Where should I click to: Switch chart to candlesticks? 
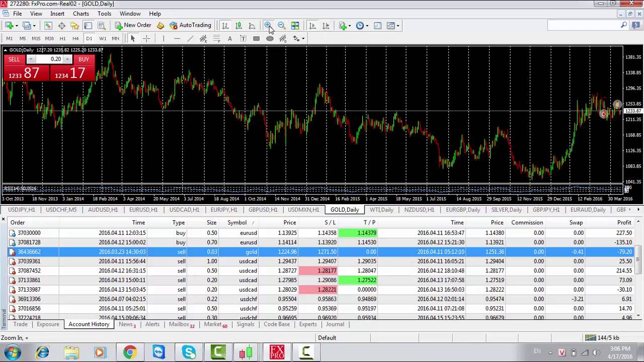[238, 26]
